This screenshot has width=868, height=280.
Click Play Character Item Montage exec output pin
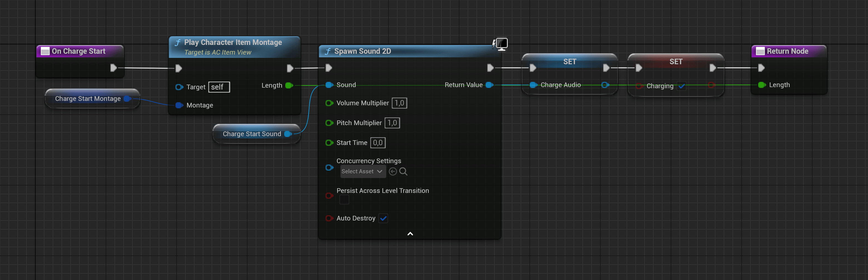pyautogui.click(x=290, y=68)
